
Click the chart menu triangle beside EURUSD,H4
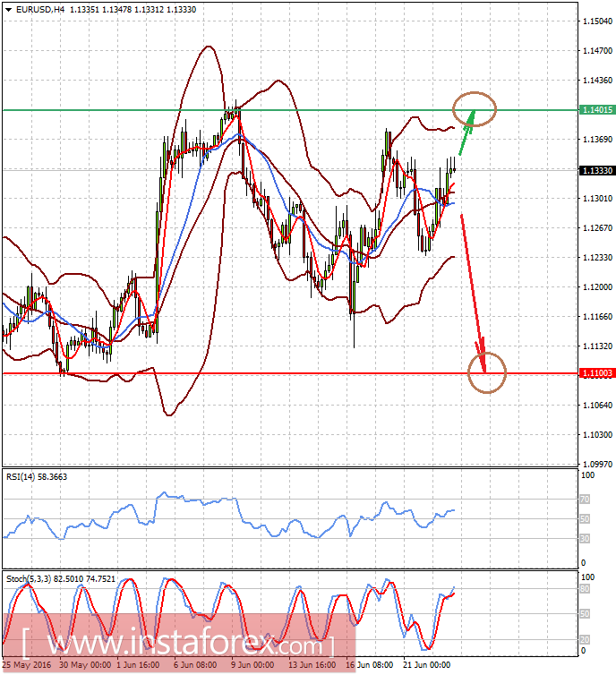[x=8, y=10]
